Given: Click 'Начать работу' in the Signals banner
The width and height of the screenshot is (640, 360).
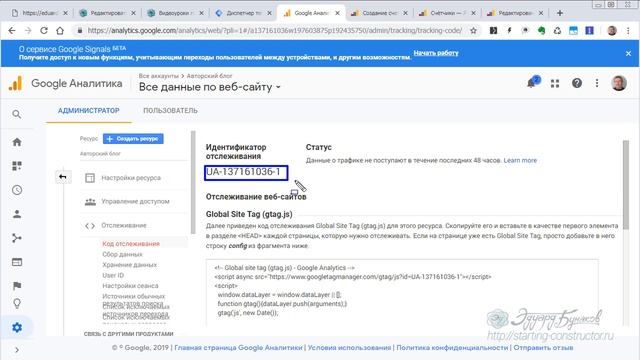Looking at the screenshot, I should coord(436,53).
